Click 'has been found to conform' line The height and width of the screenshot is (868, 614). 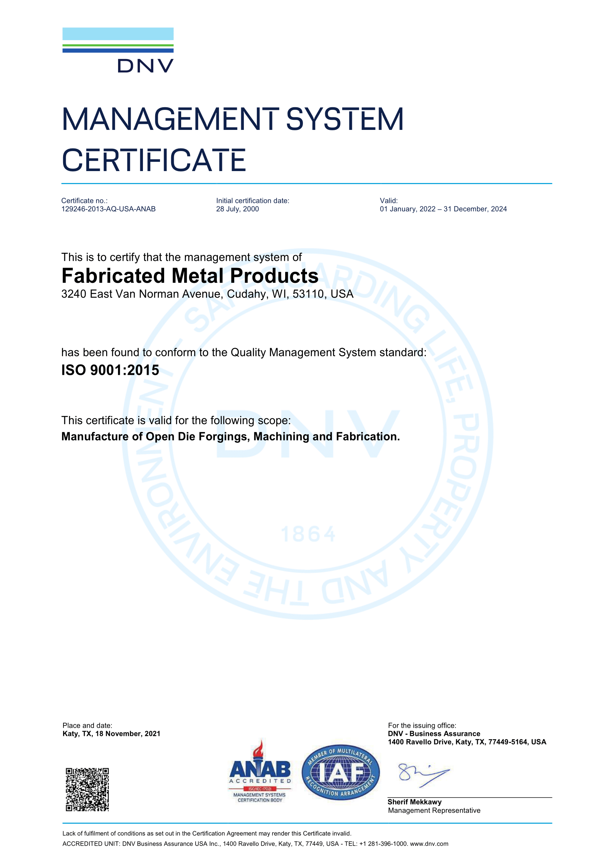pyautogui.click(x=244, y=352)
